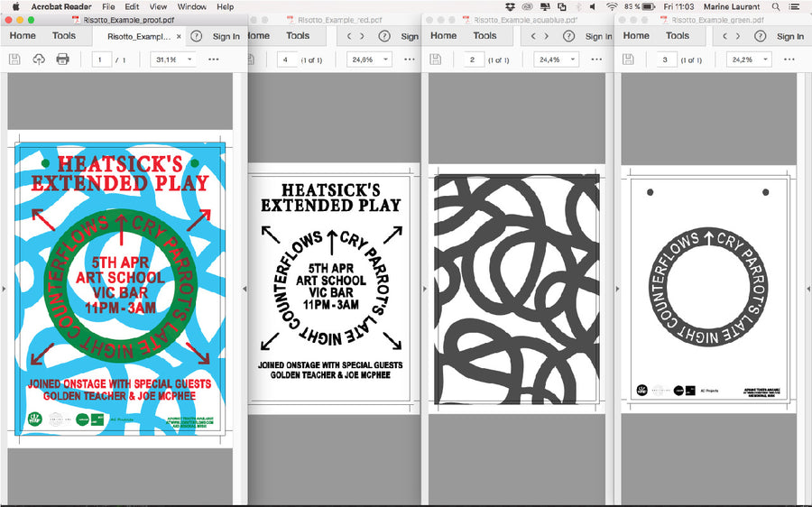This screenshot has width=812, height=507.
Task: Click Sign In in green window
Action: (790, 36)
